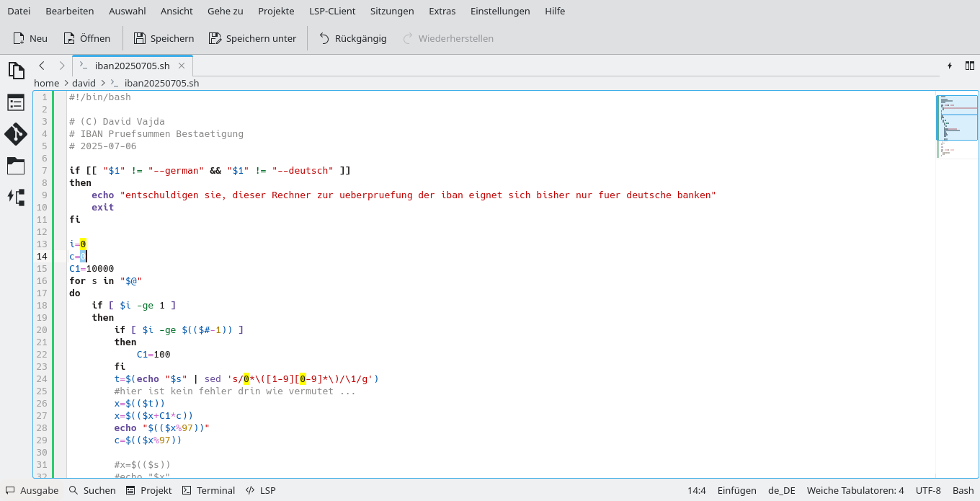Screen dimensions: 980x501
Task: Open the diagnostics sidebar panel
Action: [16, 198]
